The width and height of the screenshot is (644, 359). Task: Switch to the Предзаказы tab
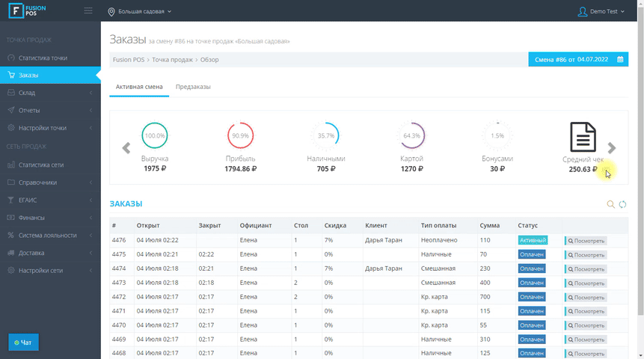coord(193,87)
